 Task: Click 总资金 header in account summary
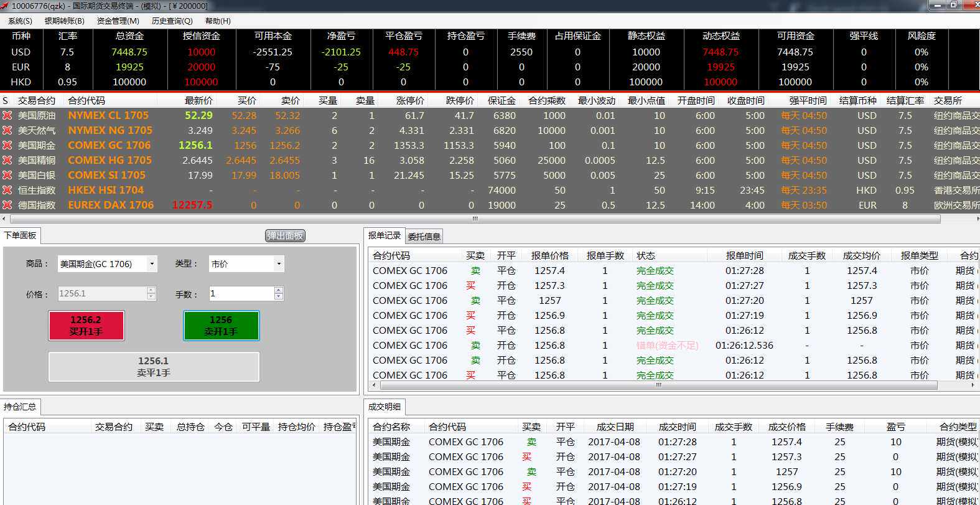point(129,36)
